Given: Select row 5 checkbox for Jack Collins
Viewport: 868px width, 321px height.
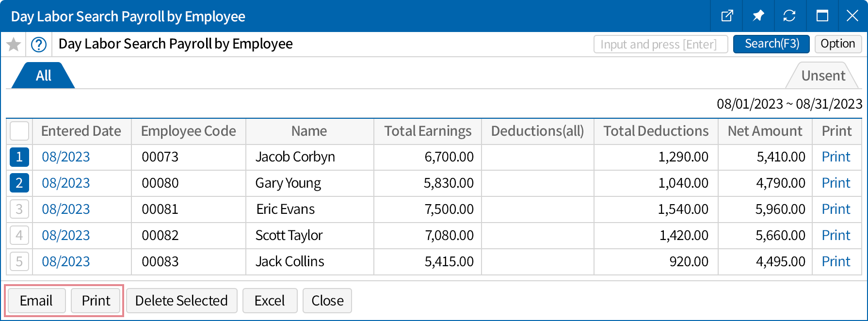Looking at the screenshot, I should coord(19,262).
